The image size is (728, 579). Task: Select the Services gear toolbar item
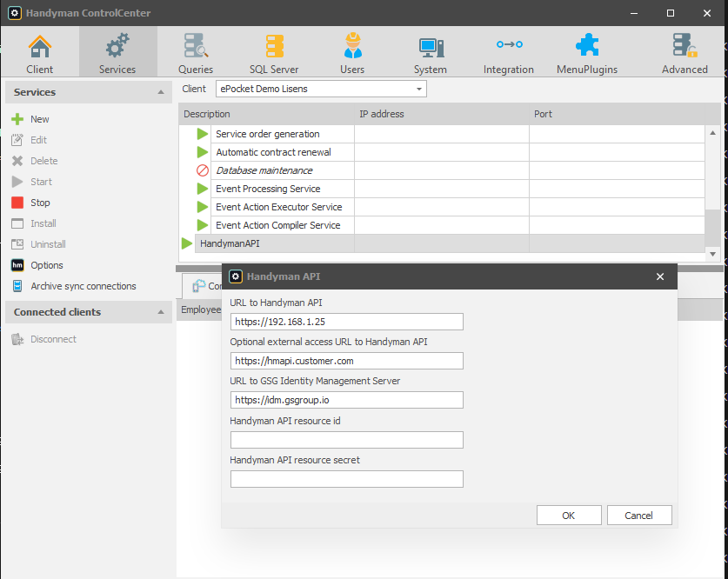[117, 52]
